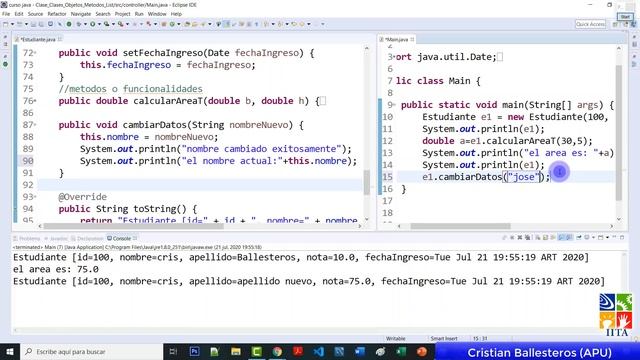Open Adobe Acrobat from the taskbar
The width and height of the screenshot is (640, 360).
coord(298,351)
